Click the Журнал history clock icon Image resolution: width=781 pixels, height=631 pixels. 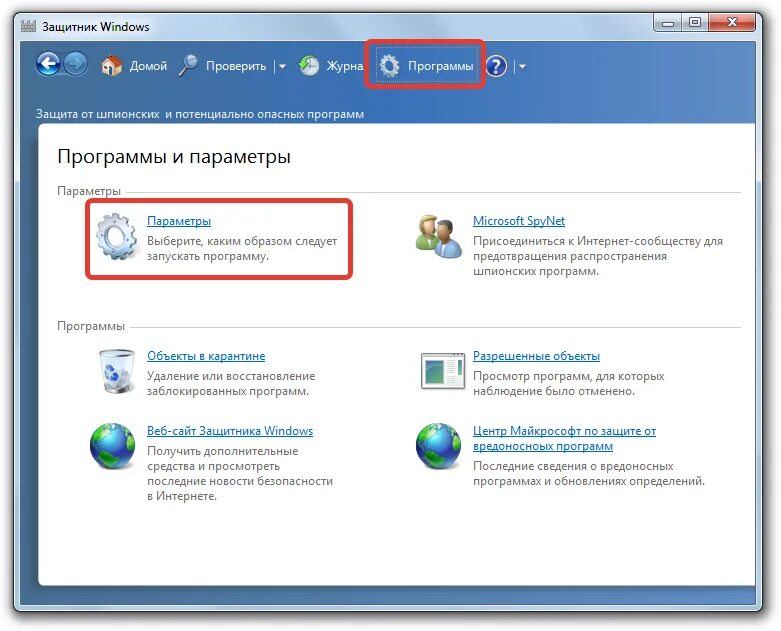(x=309, y=66)
